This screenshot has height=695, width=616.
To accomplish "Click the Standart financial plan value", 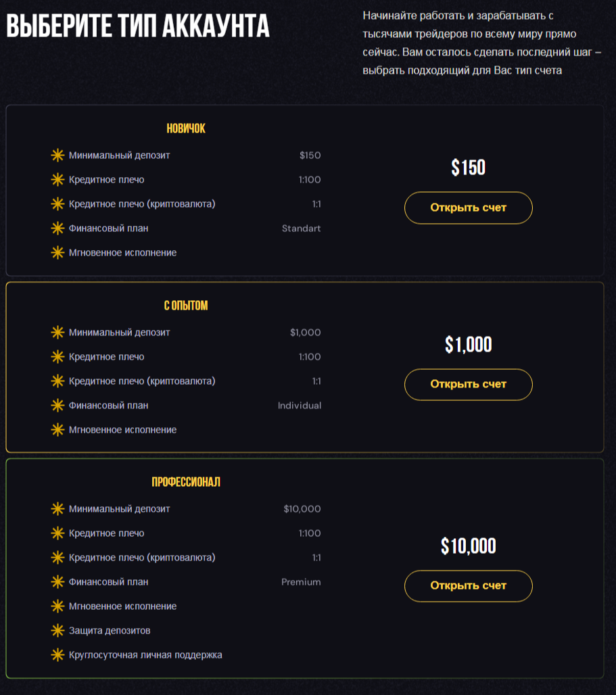I will point(302,229).
